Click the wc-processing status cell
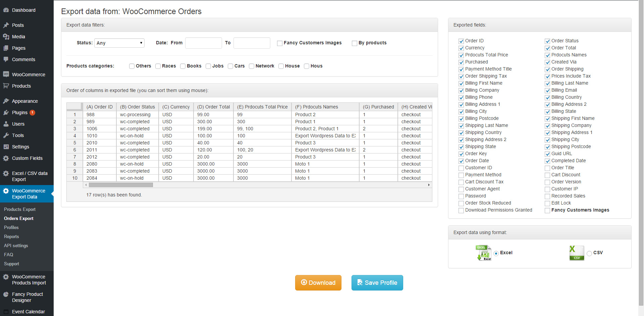This screenshot has height=316, width=644. (x=138, y=115)
